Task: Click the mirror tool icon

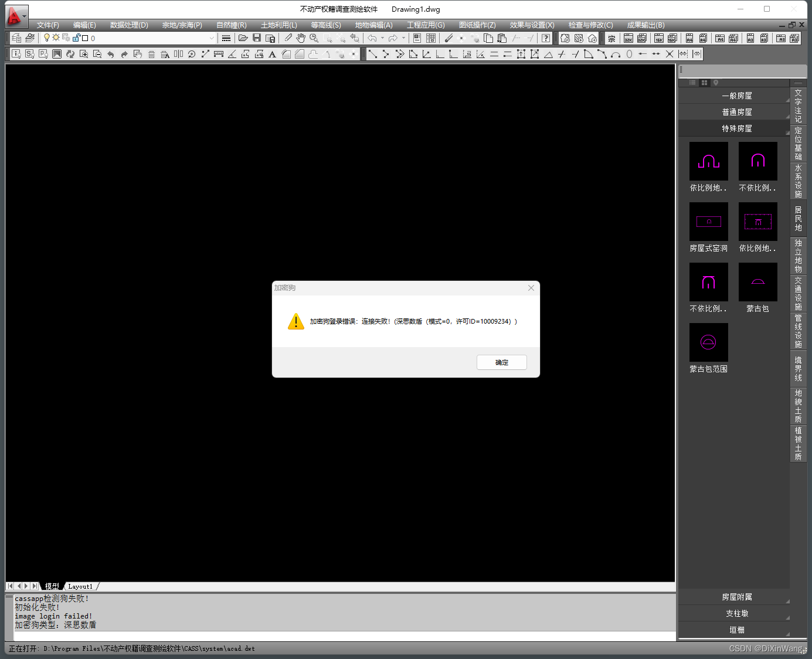Action: [x=178, y=54]
